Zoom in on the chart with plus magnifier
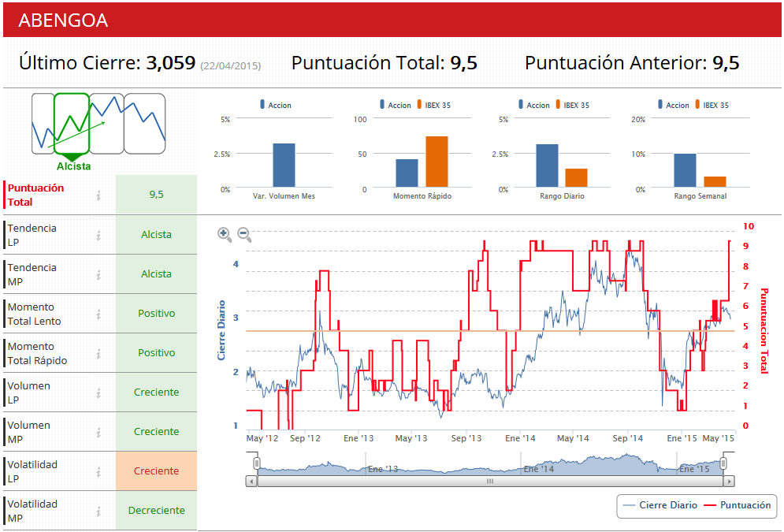 (x=225, y=234)
